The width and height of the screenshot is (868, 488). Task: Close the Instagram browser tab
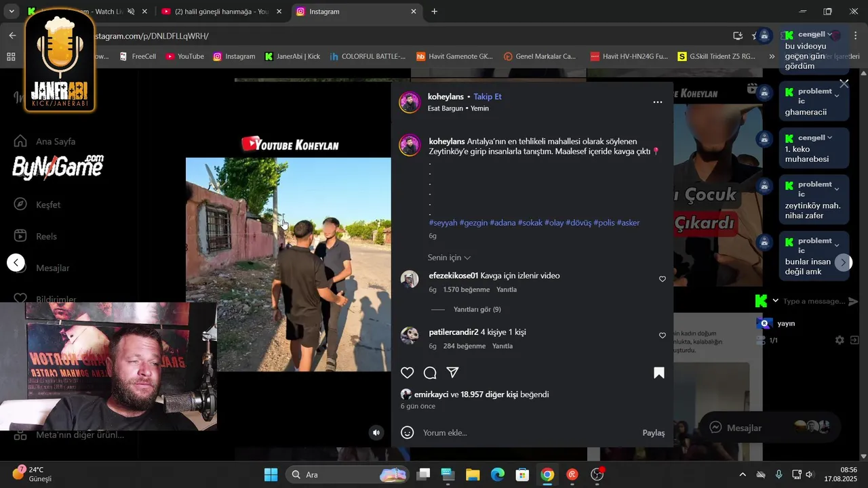(x=414, y=12)
